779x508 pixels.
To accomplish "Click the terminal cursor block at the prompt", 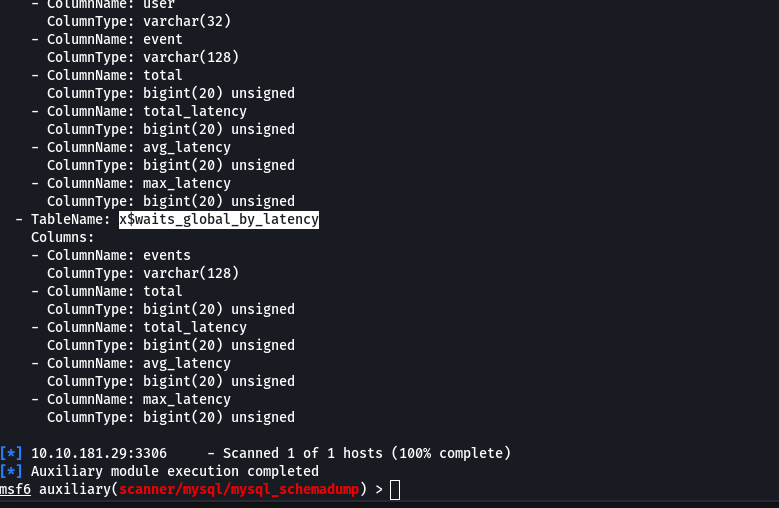I will 395,490.
